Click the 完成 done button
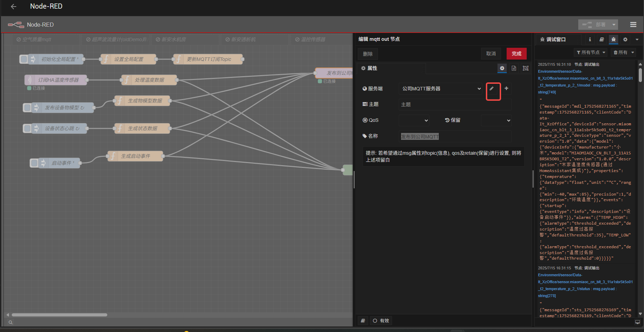The height and width of the screenshot is (332, 644). [x=516, y=54]
